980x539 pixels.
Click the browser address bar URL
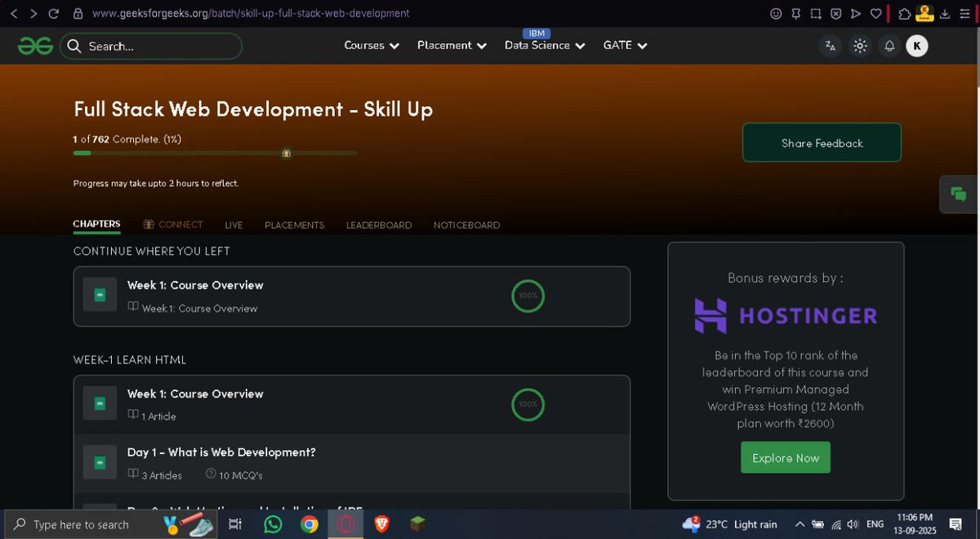251,13
